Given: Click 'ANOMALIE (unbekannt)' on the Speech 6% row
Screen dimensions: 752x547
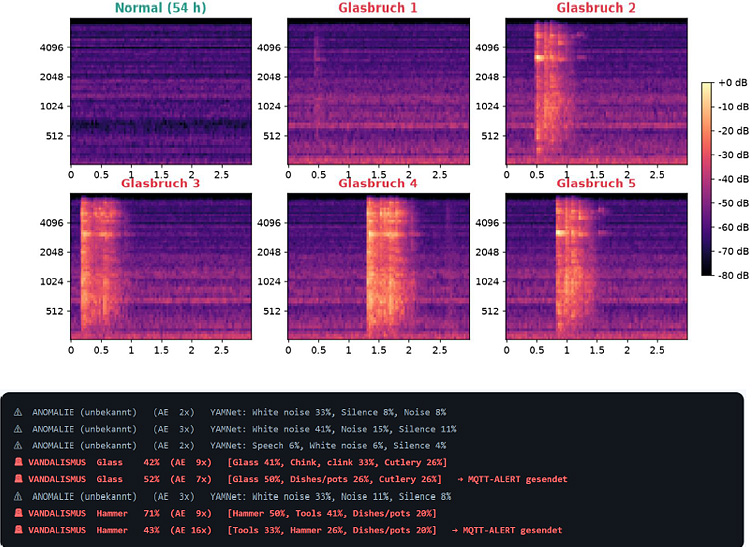Looking at the screenshot, I should [x=84, y=446].
